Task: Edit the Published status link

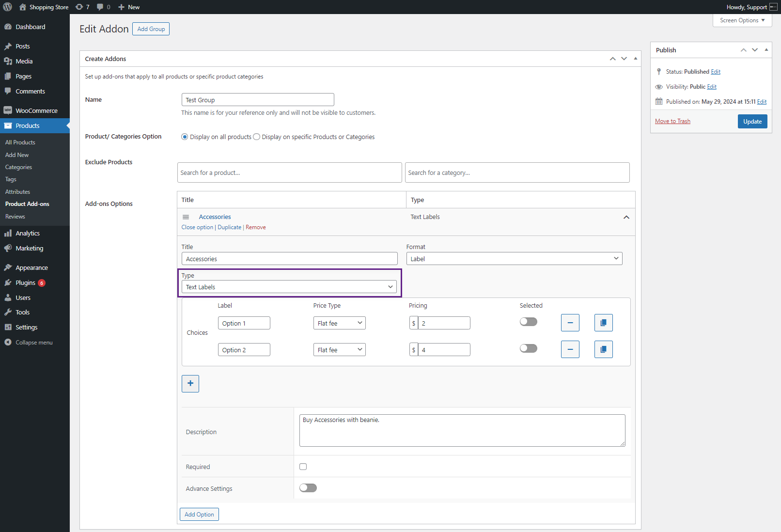Action: click(716, 72)
